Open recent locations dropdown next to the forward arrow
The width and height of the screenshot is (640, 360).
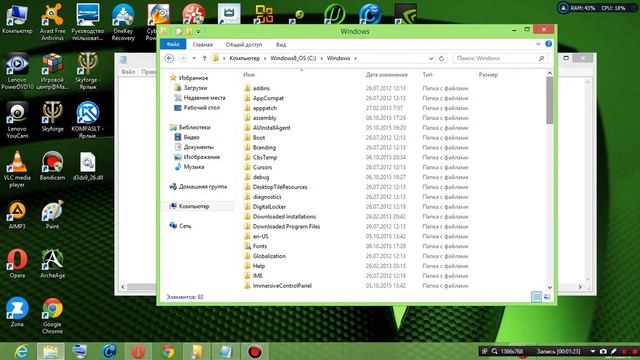pos(194,58)
